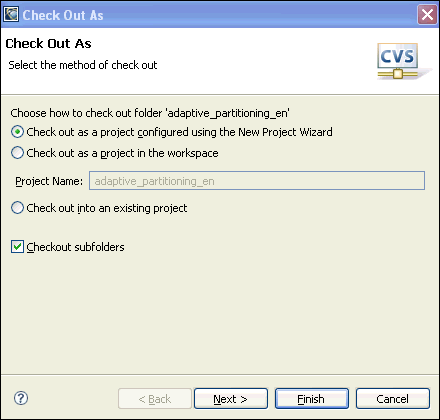The height and width of the screenshot is (420, 440).
Task: Click the Back button
Action: tap(155, 398)
